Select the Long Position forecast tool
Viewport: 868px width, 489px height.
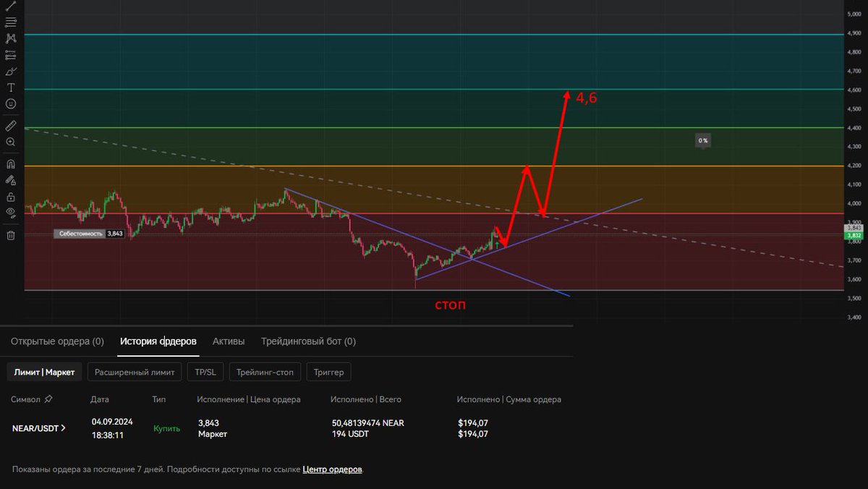point(10,56)
